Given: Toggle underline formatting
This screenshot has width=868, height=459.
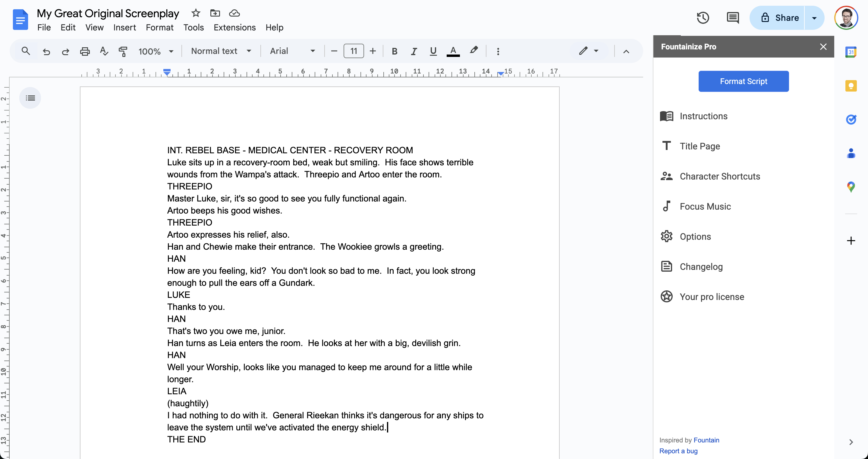Looking at the screenshot, I should click(433, 51).
